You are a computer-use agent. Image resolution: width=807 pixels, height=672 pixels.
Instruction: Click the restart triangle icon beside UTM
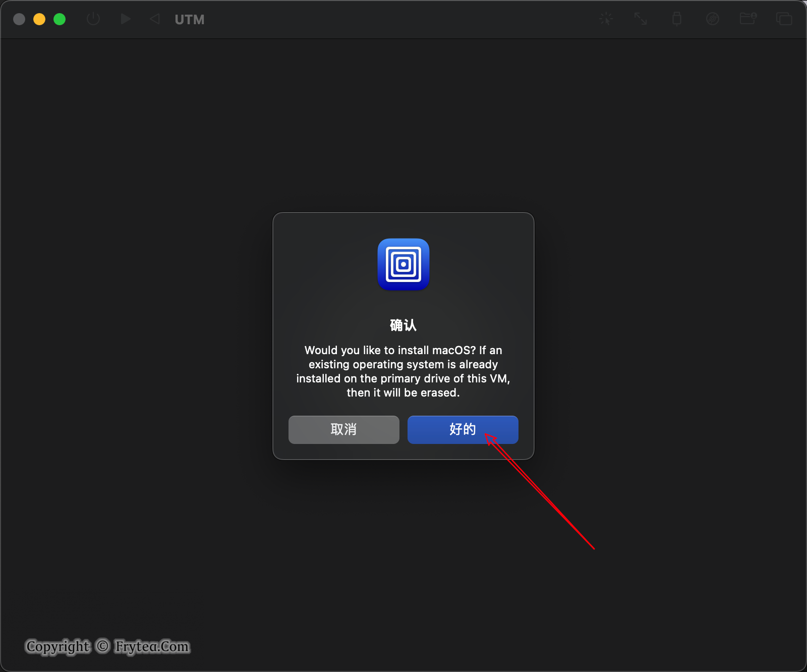click(x=155, y=19)
